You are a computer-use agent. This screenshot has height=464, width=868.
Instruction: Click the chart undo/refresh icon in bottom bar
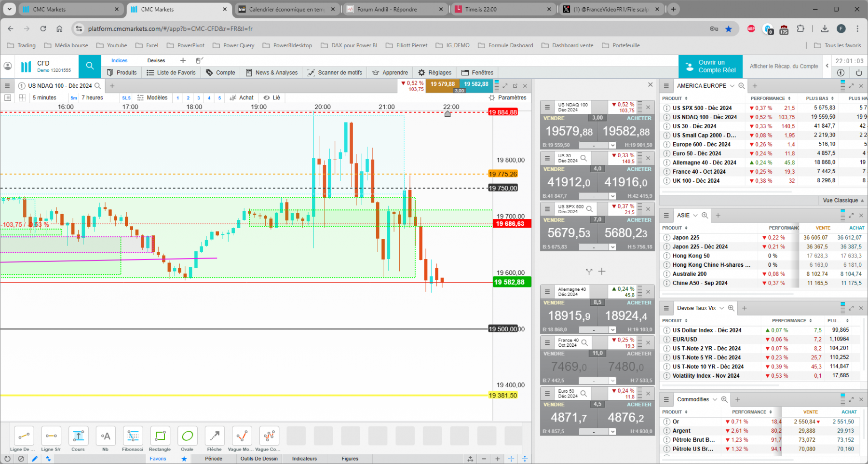point(7,459)
